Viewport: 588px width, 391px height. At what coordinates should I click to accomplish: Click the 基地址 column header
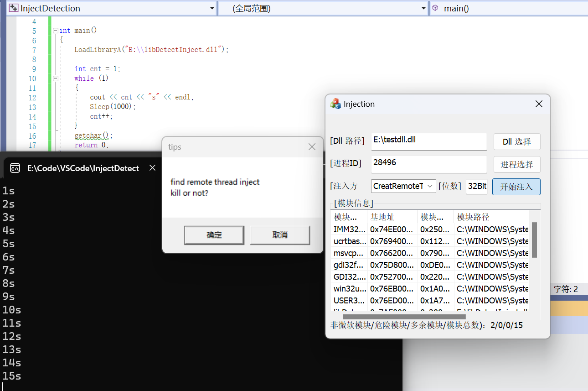click(392, 217)
